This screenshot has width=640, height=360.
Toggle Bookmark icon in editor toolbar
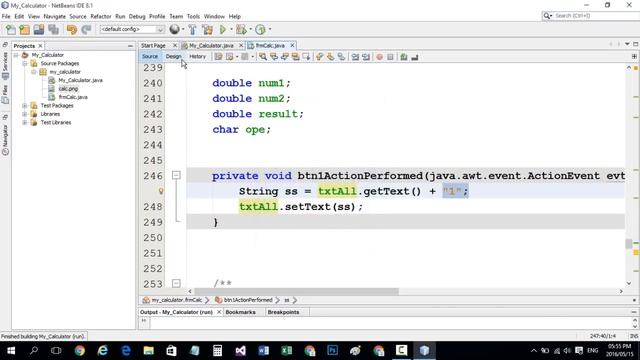(341, 57)
